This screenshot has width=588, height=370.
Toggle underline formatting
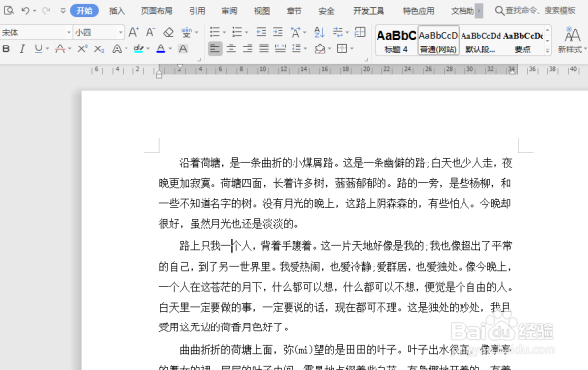pos(38,48)
